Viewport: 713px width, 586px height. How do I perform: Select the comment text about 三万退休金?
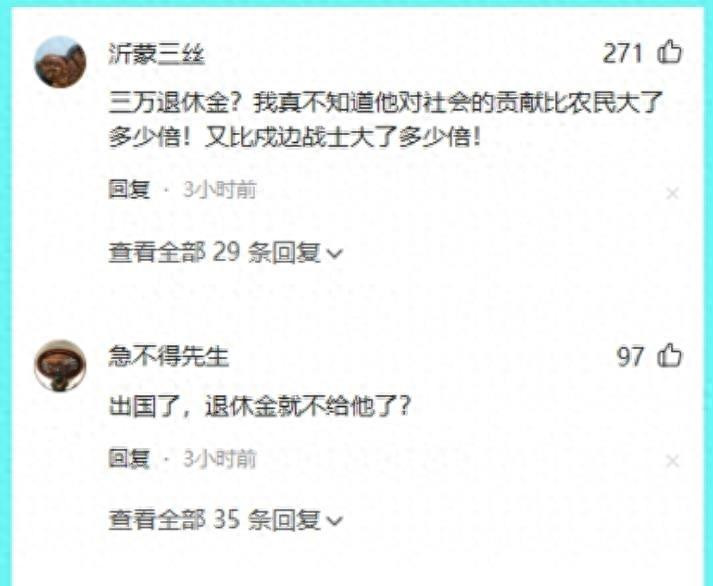(386, 119)
